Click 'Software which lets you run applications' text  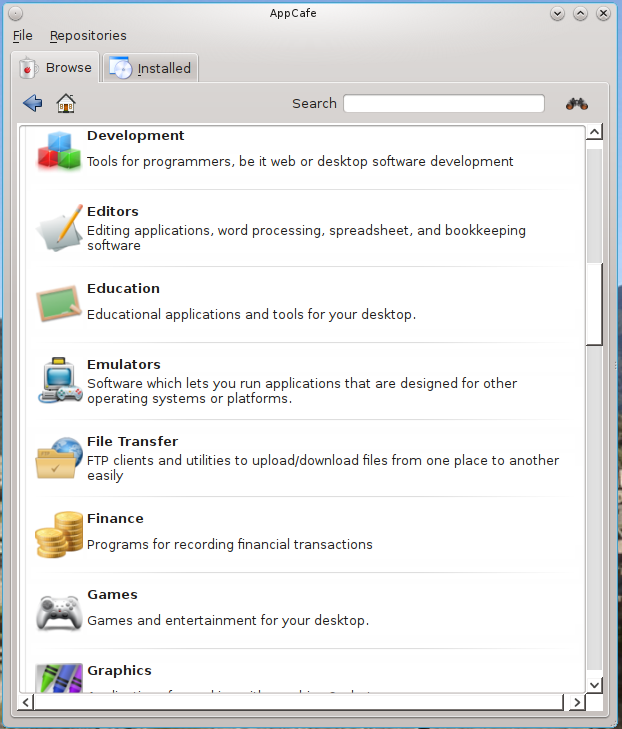(x=302, y=391)
